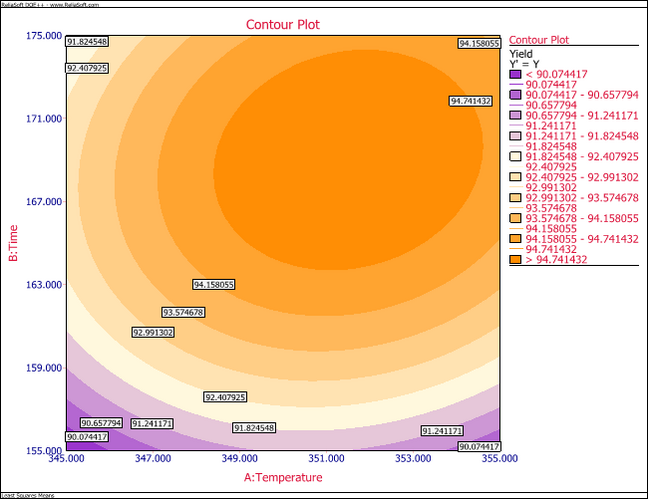Click the 91.241171 - 91.824548 legend swatch
This screenshot has width=648, height=499.
pos(515,136)
